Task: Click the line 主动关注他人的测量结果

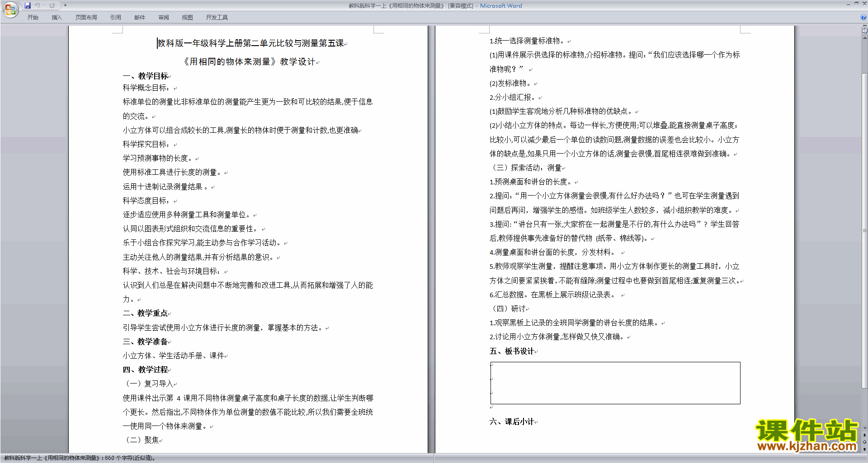Action: [199, 257]
